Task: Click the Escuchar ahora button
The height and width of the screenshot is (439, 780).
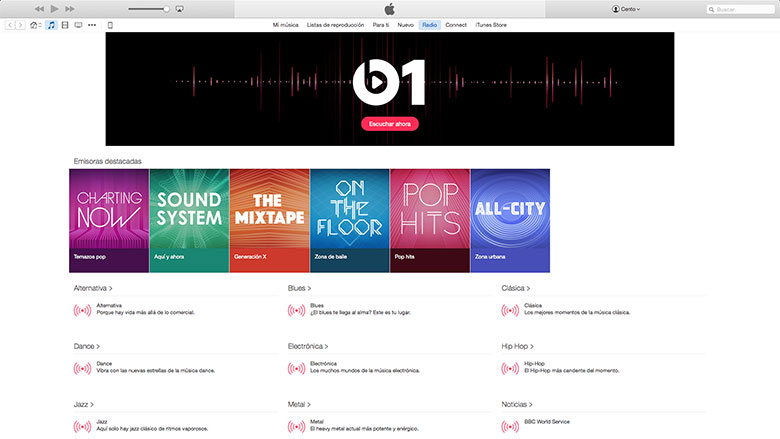Action: pyautogui.click(x=390, y=124)
